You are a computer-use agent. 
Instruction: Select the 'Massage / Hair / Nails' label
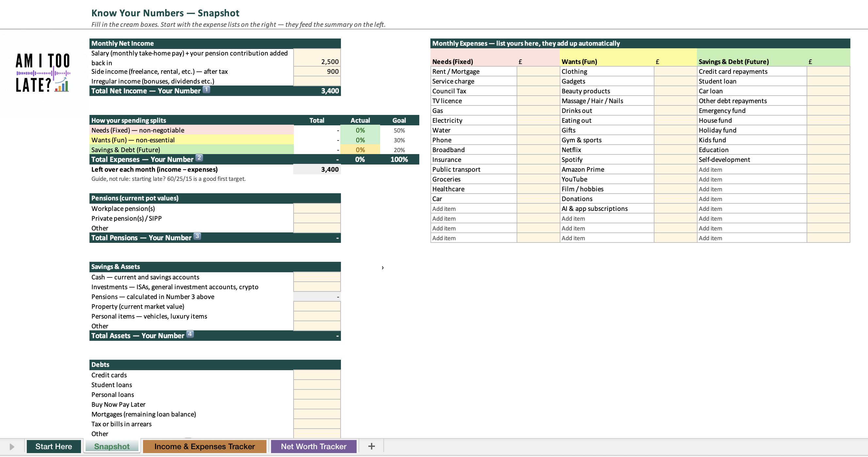point(592,101)
